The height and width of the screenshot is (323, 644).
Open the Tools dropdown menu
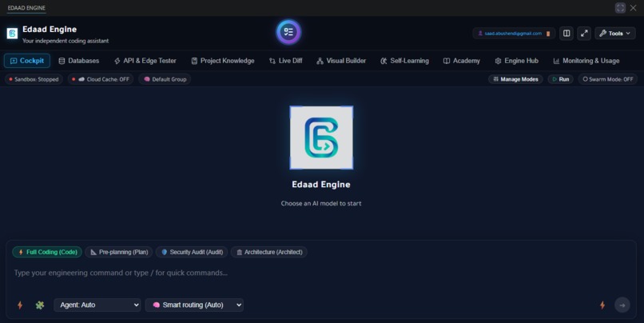615,34
